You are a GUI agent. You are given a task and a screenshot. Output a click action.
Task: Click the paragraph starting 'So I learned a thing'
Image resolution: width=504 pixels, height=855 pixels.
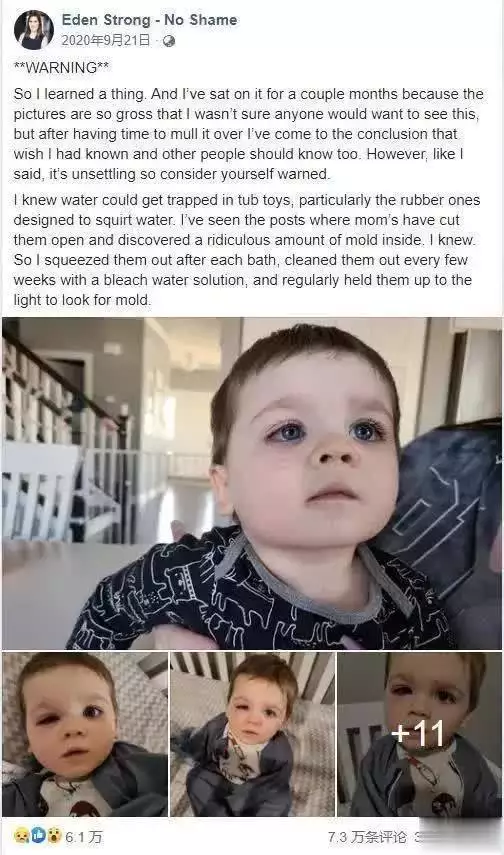coord(248,134)
